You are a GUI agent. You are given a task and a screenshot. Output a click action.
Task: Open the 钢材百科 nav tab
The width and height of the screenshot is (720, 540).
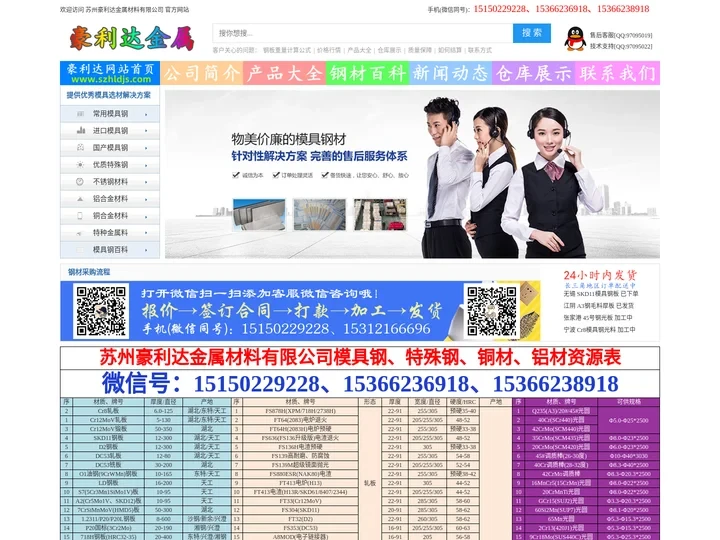tap(367, 73)
